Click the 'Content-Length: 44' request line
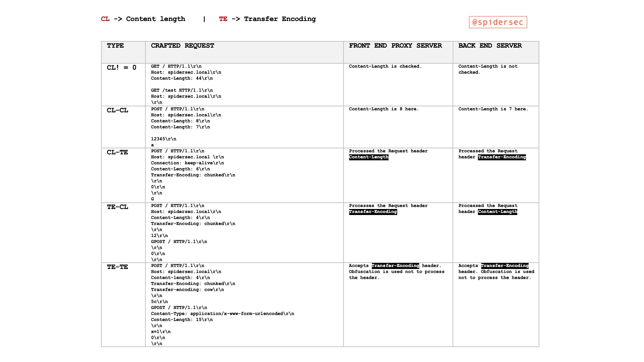644x362 pixels. tap(182, 78)
